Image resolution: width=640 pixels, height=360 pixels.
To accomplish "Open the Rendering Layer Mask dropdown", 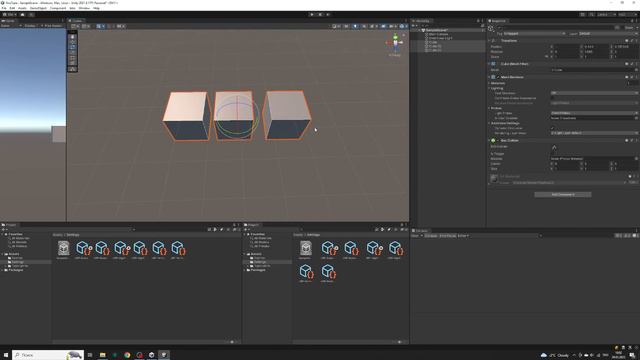I will point(594,133).
